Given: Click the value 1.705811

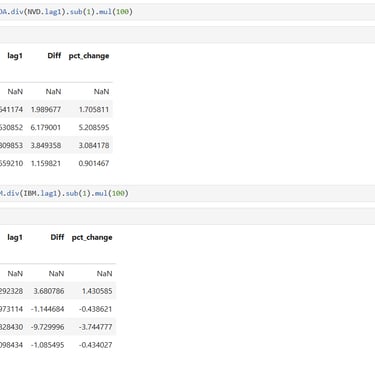Looking at the screenshot, I should click(x=94, y=109).
